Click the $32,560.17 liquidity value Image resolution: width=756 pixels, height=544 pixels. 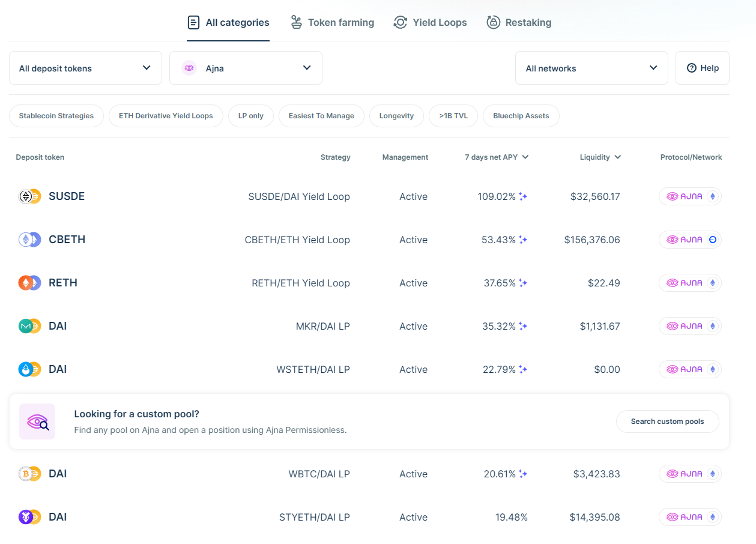595,196
